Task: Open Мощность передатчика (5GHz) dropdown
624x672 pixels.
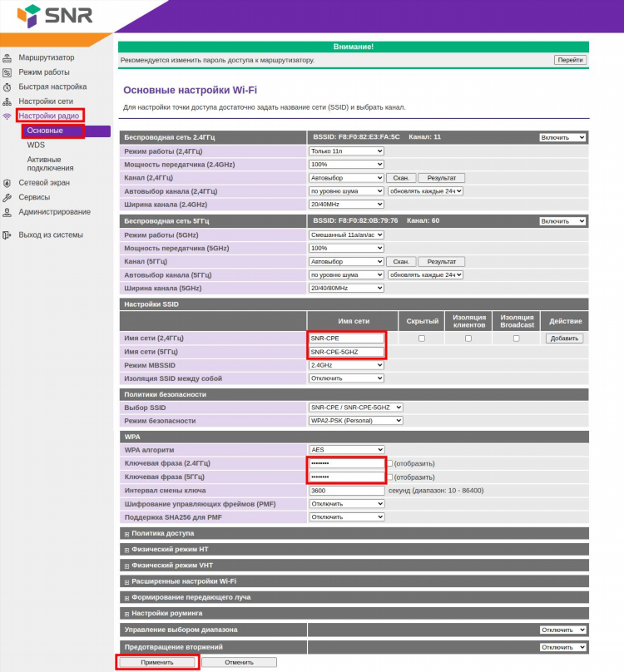Action: pyautogui.click(x=346, y=248)
